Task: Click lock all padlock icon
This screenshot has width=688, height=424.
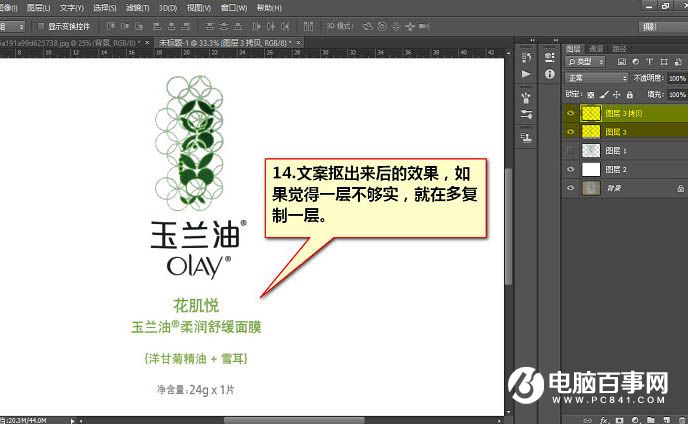Action: point(630,94)
